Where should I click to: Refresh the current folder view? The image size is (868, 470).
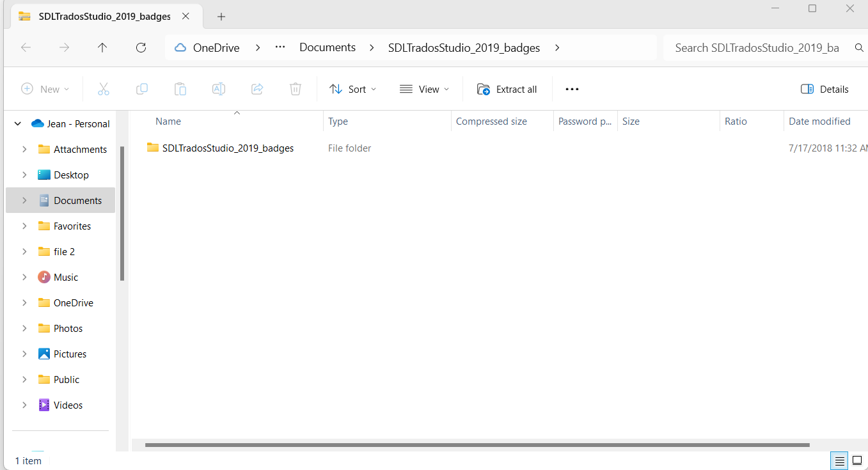coord(141,47)
